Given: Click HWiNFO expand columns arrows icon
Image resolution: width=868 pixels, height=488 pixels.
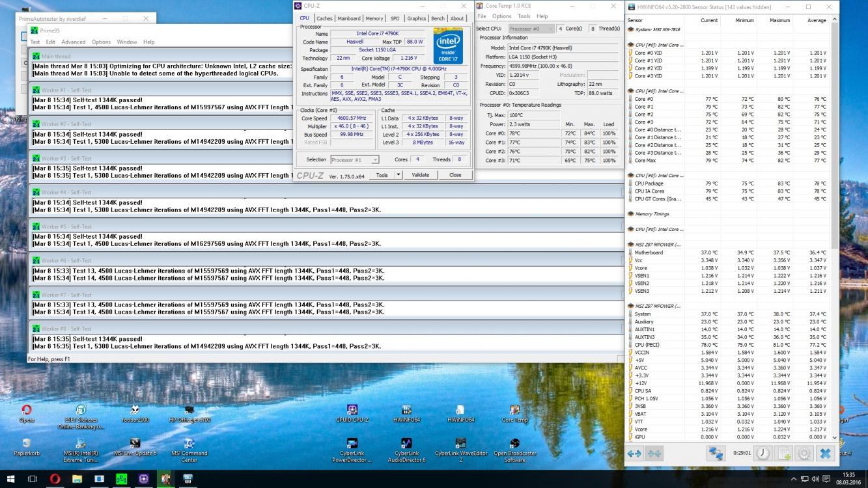Looking at the screenshot, I should coord(634,454).
